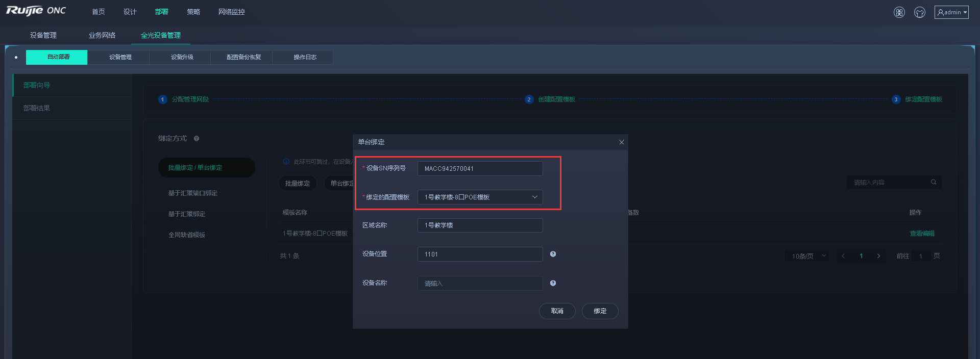The image size is (980, 359).
Task: Open the 10条/页 page size dropdown
Action: [808, 256]
